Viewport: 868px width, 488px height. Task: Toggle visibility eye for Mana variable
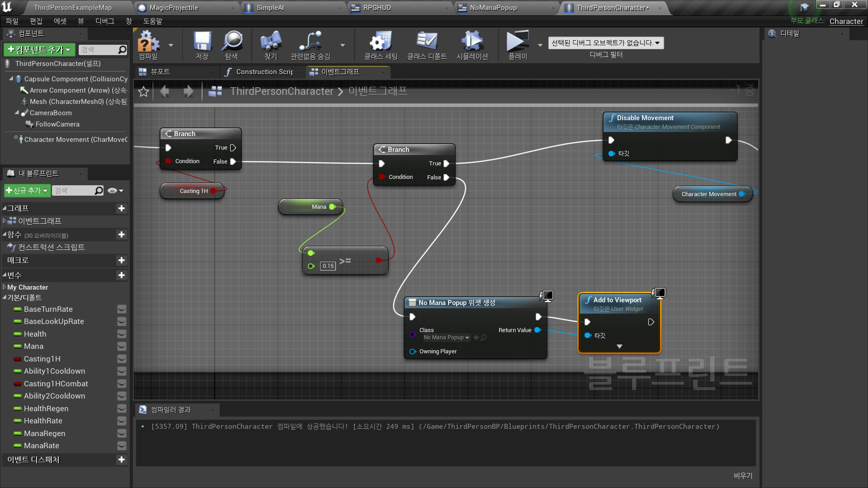coord(122,347)
